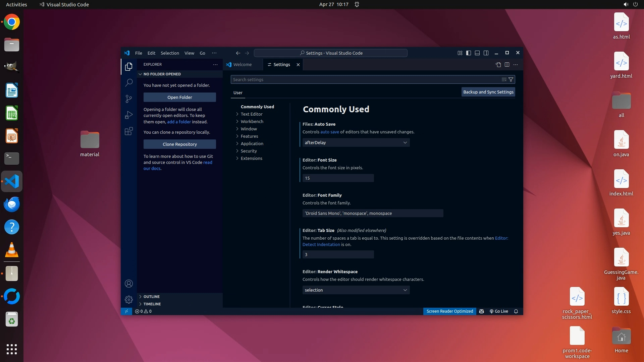Expand the OUTLINE section
644x362 pixels.
[x=152, y=297]
